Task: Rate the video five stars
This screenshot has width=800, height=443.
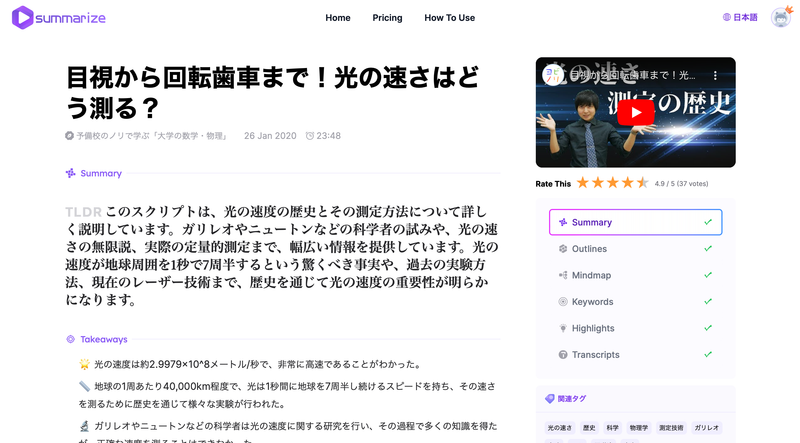Action: [x=642, y=183]
